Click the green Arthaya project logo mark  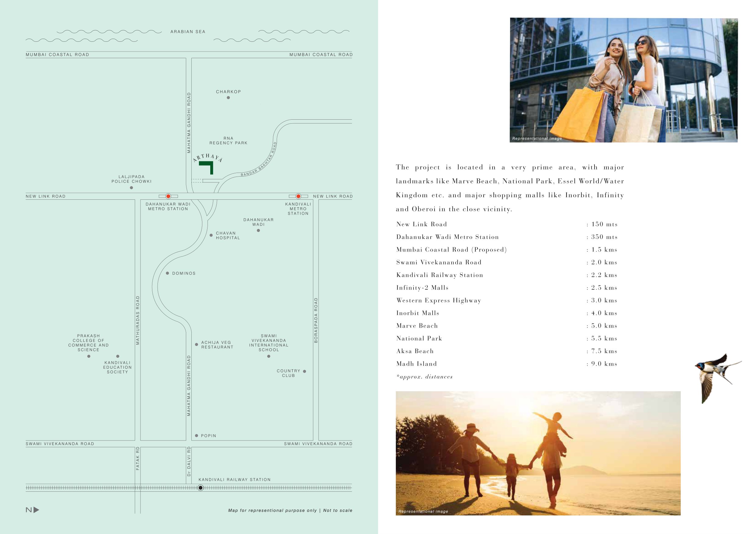tap(206, 168)
